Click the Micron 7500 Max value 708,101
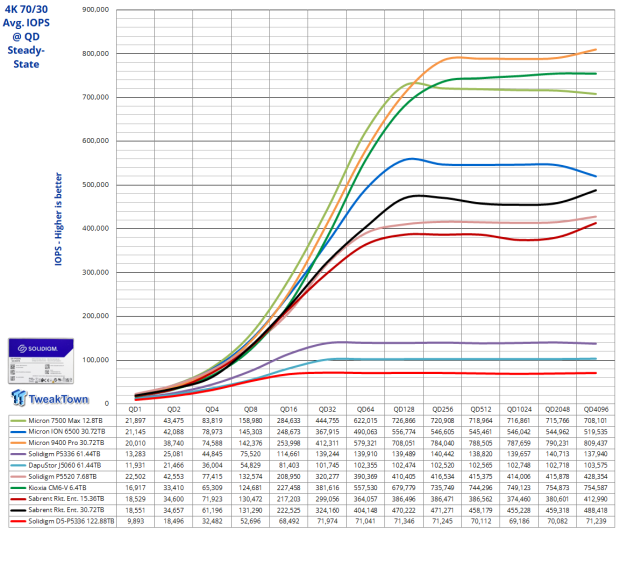Viewport: 620px width, 568px height. [x=595, y=420]
